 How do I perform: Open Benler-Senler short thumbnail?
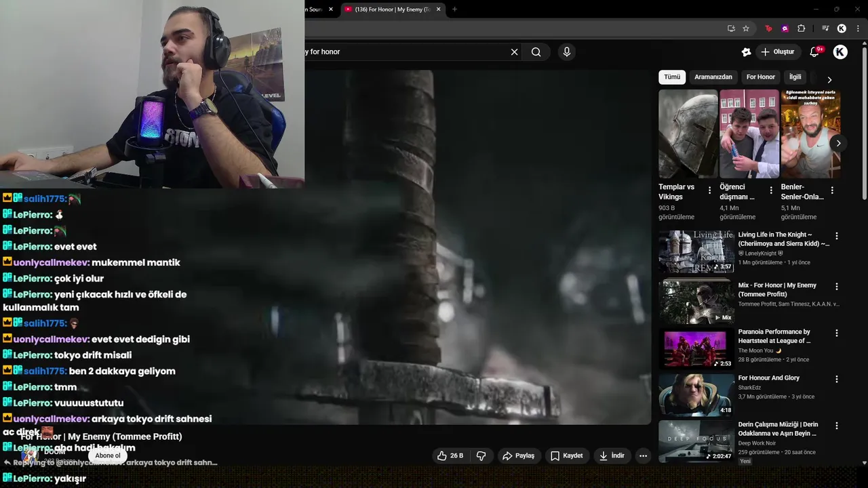click(810, 134)
